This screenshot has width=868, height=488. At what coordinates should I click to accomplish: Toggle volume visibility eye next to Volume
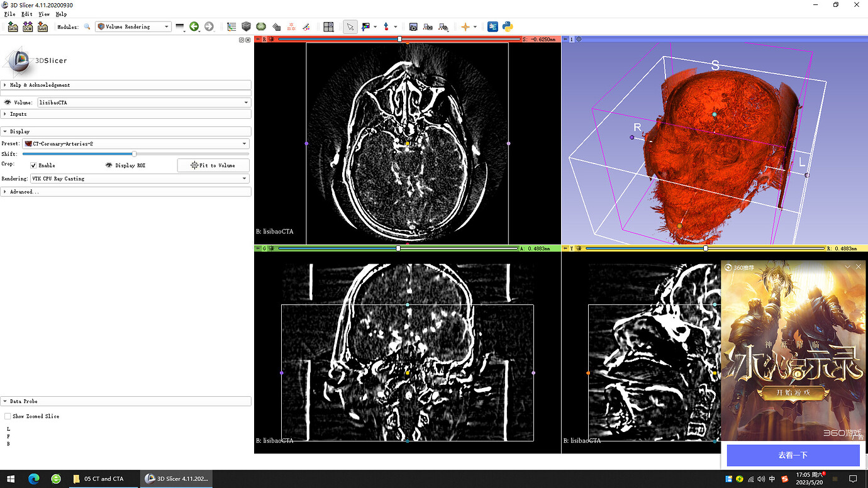[8, 103]
